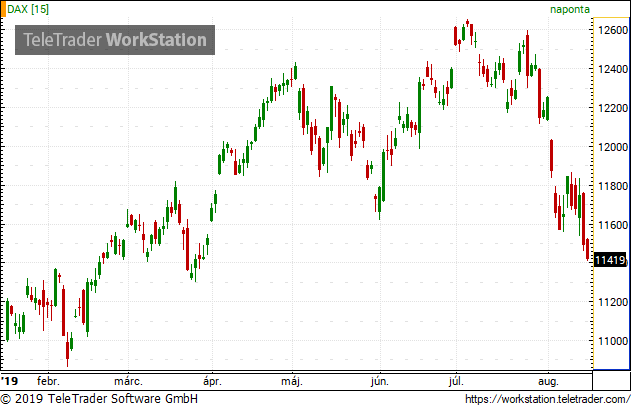Screen dimensions: 631x408
Task: Click the 12000 price axis label
Action: (613, 147)
